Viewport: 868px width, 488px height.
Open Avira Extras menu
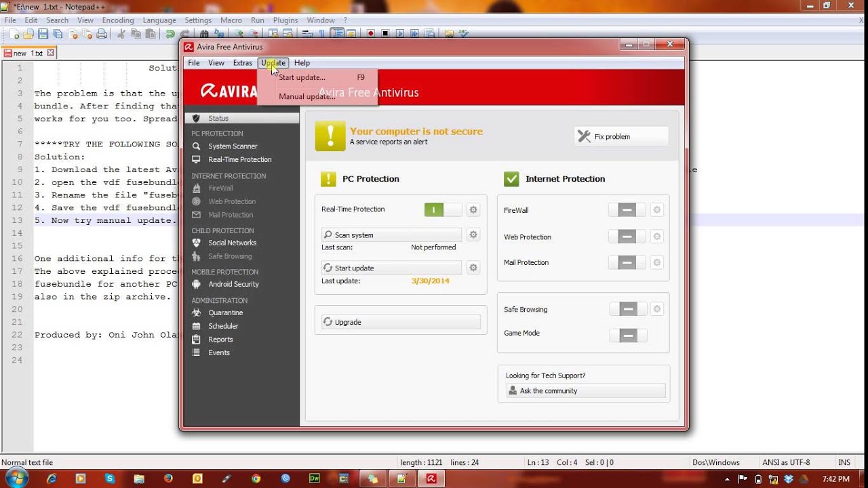tap(242, 63)
